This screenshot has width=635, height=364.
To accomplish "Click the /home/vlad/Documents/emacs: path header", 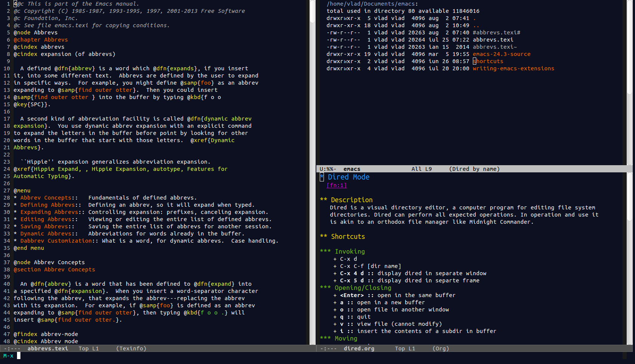I will pos(372,4).
